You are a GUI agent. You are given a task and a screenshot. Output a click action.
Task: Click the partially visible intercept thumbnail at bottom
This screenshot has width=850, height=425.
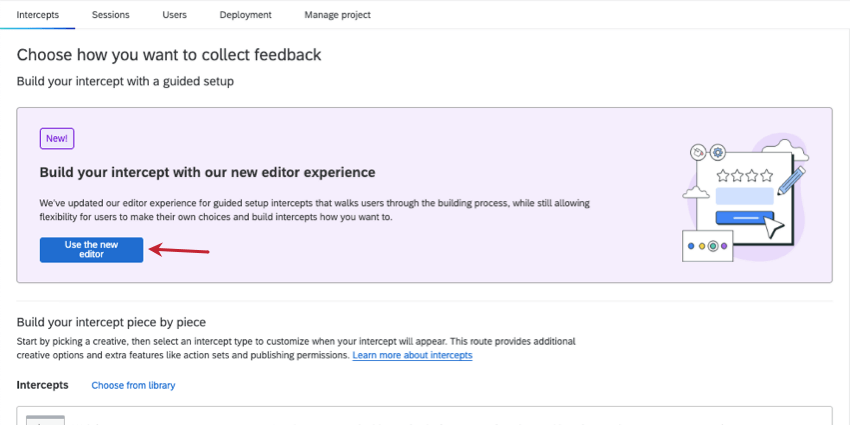45,420
